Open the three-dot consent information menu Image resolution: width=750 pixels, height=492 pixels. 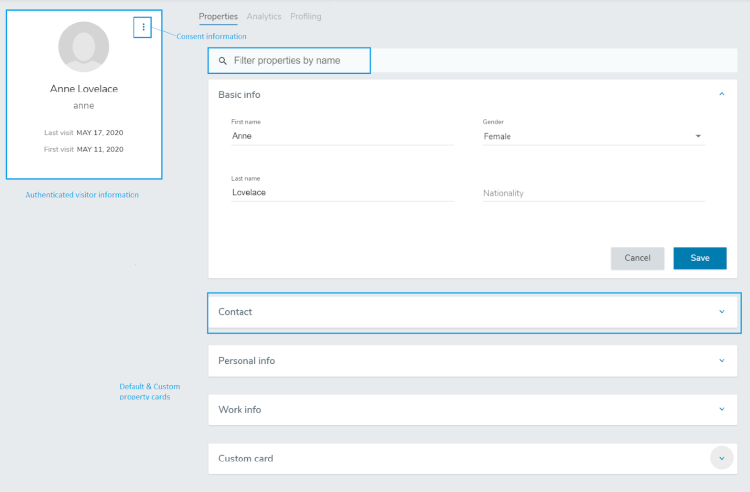pos(143,27)
